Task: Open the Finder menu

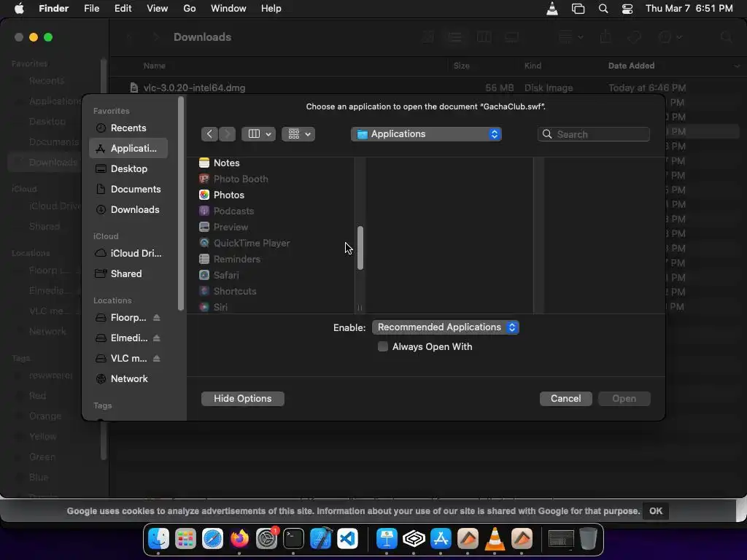Action: (53, 9)
